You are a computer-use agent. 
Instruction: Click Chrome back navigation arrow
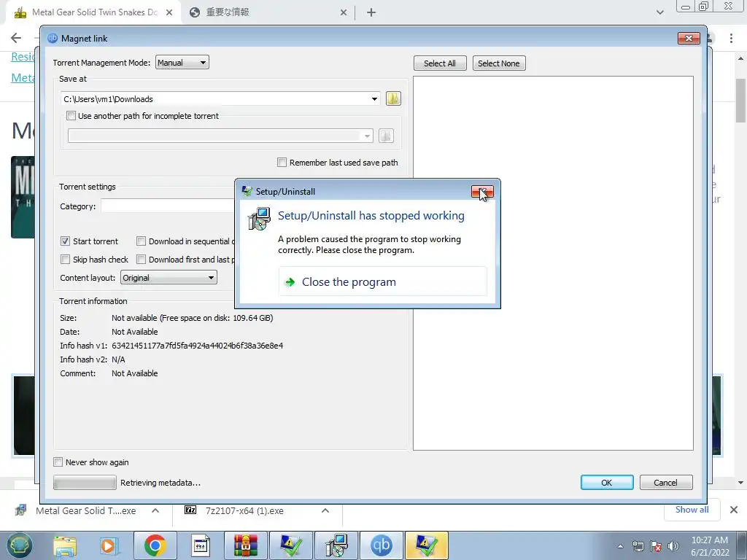(x=16, y=38)
